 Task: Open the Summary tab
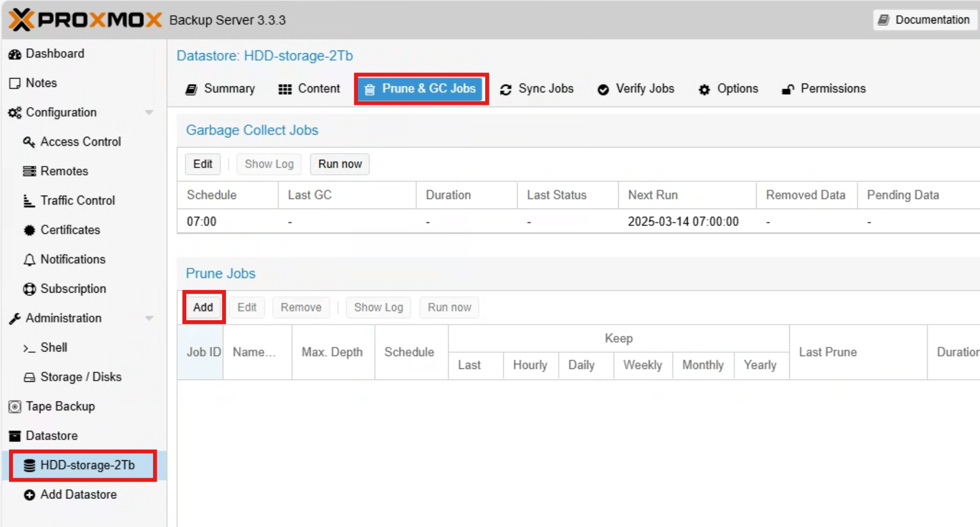click(220, 89)
